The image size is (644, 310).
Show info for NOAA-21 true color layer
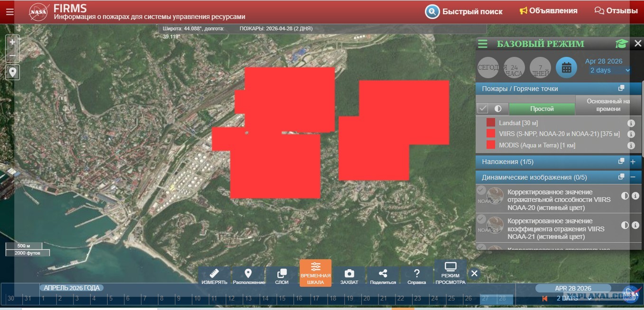tap(635, 225)
